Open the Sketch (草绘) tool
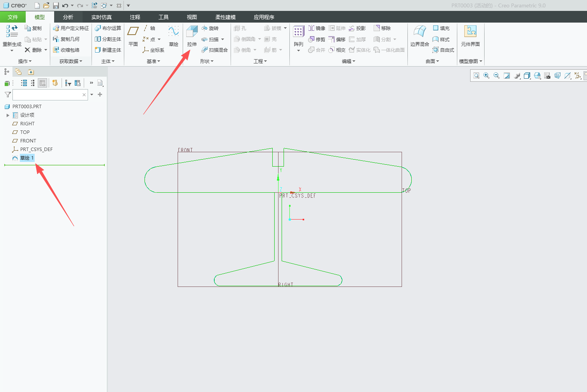This screenshot has height=392, width=587. (x=173, y=36)
